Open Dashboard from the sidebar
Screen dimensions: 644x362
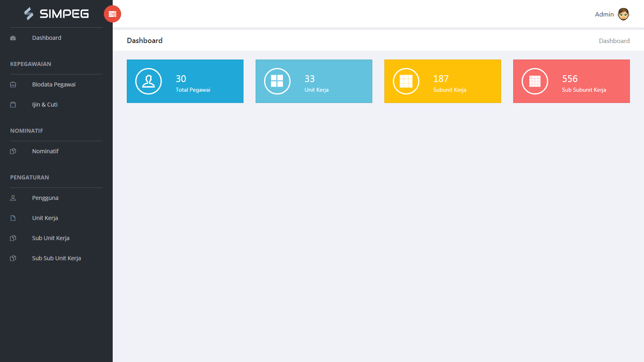click(x=47, y=38)
